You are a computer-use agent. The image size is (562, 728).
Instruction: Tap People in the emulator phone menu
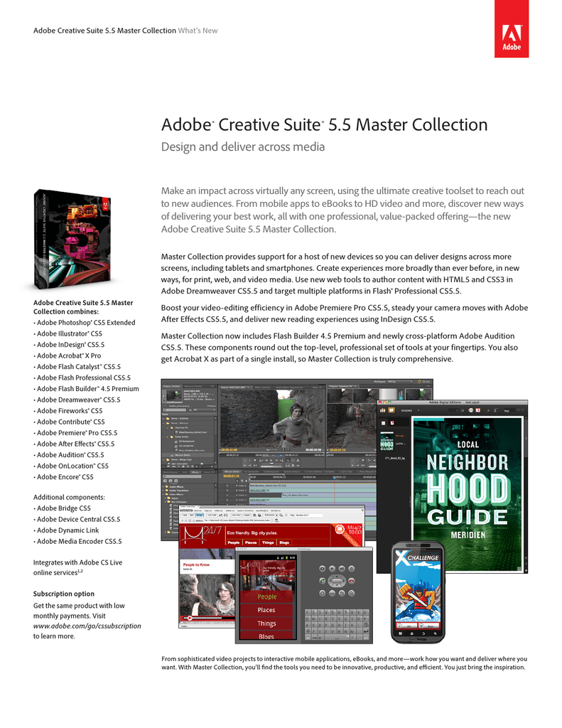pyautogui.click(x=267, y=596)
